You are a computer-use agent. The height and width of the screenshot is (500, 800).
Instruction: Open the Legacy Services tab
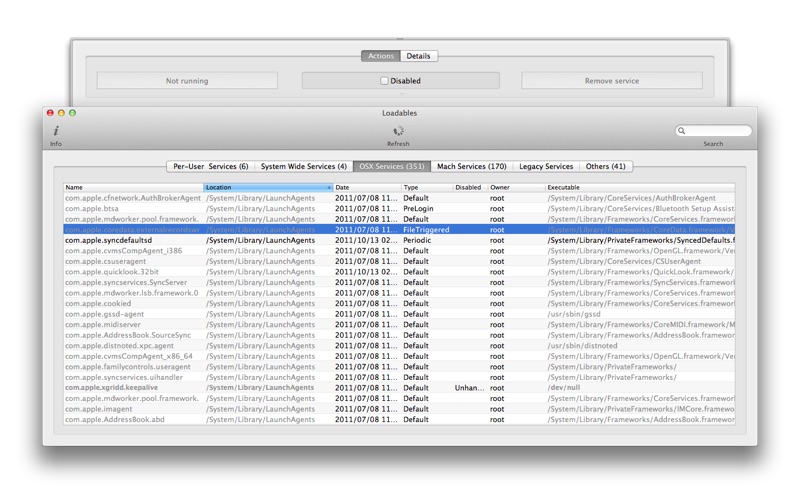tap(546, 166)
